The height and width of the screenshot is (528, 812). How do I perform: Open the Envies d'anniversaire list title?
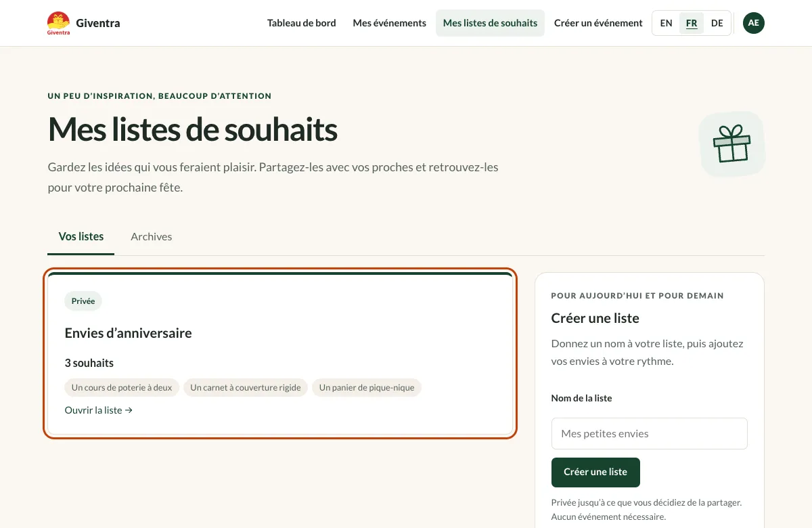point(129,333)
